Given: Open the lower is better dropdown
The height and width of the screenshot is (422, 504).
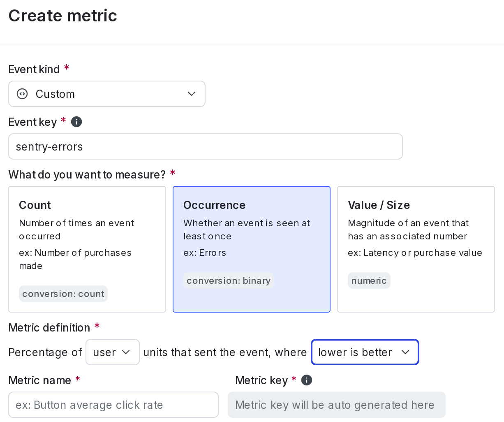Looking at the screenshot, I should click(365, 352).
